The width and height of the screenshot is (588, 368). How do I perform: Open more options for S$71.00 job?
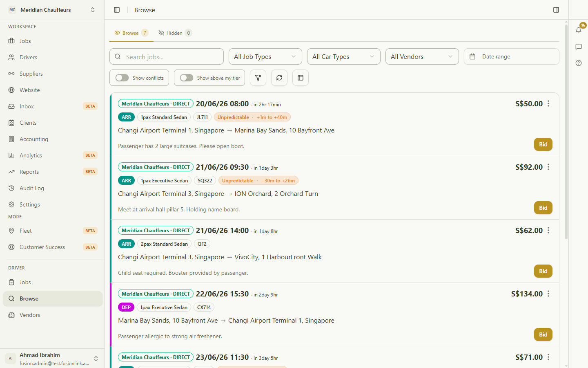[x=548, y=357]
